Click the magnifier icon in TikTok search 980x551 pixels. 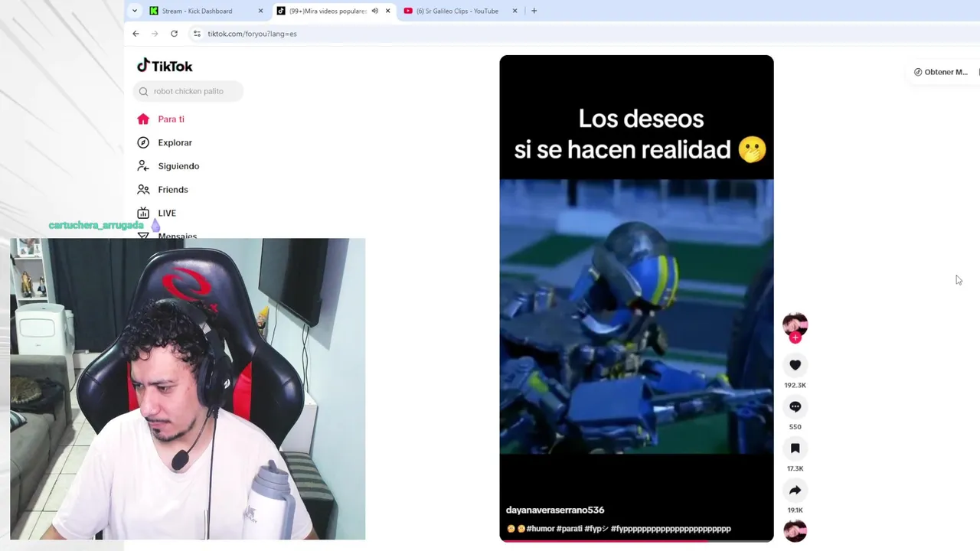coord(143,91)
